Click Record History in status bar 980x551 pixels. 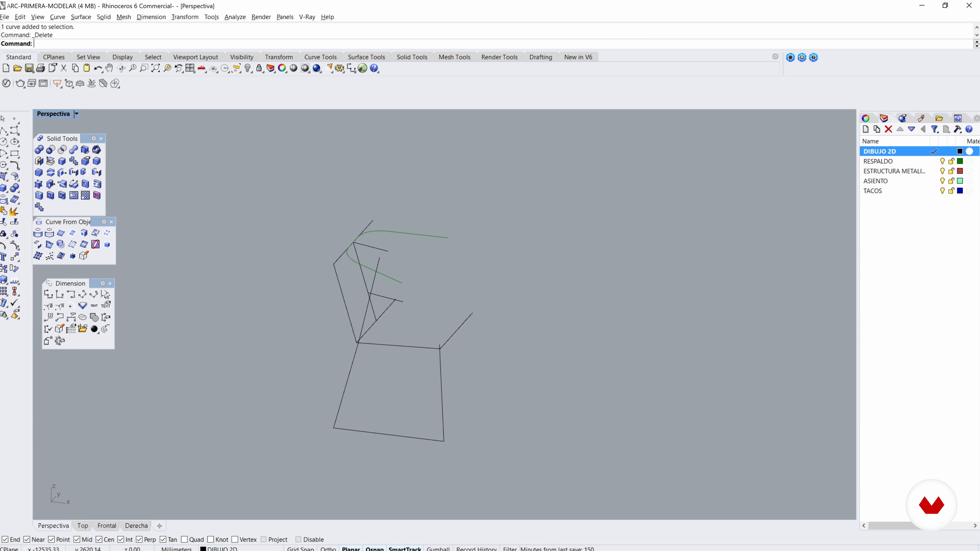click(x=476, y=548)
